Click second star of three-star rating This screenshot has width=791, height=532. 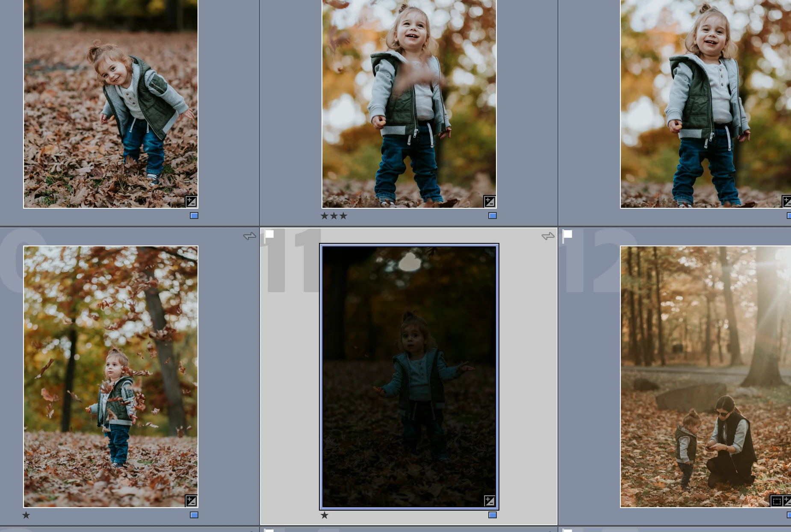334,216
